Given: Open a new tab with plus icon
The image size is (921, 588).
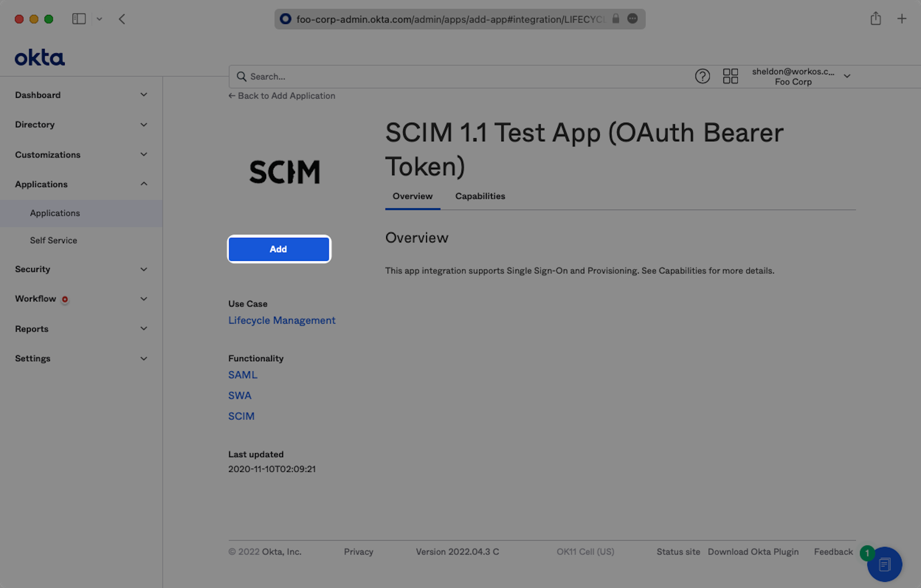Looking at the screenshot, I should (901, 19).
